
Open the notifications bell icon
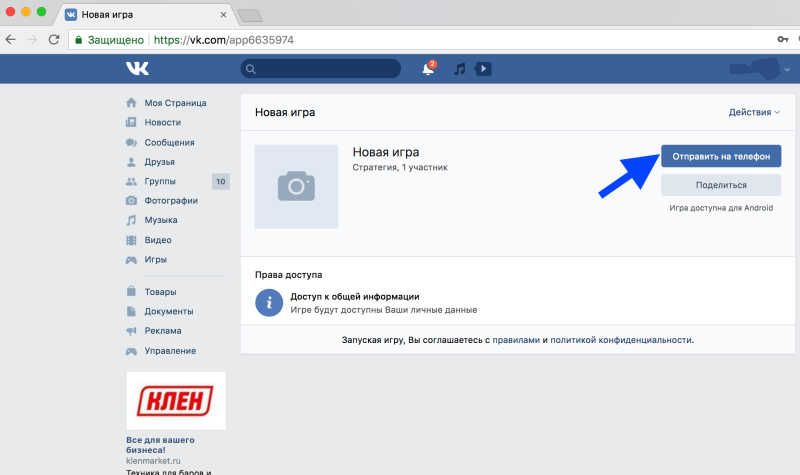(x=429, y=69)
